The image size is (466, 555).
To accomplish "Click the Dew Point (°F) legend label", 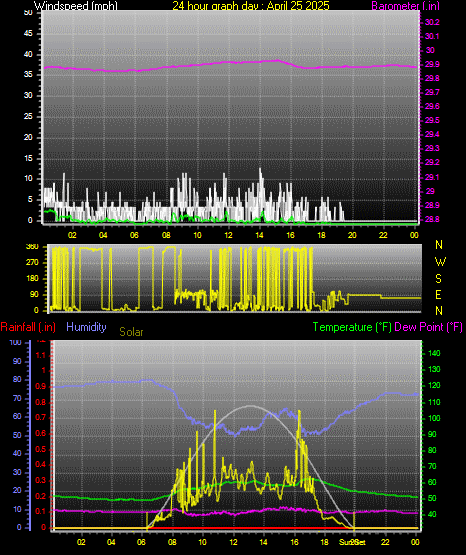I will point(428,327).
